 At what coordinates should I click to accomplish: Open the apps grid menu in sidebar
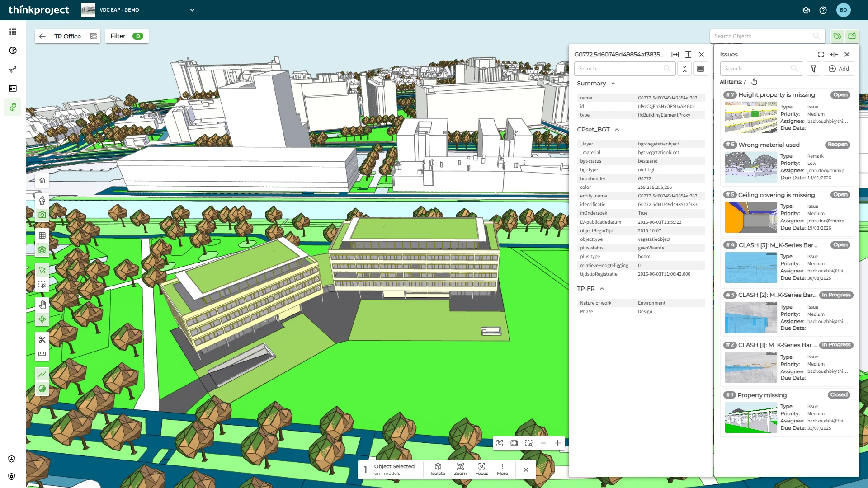[x=13, y=32]
